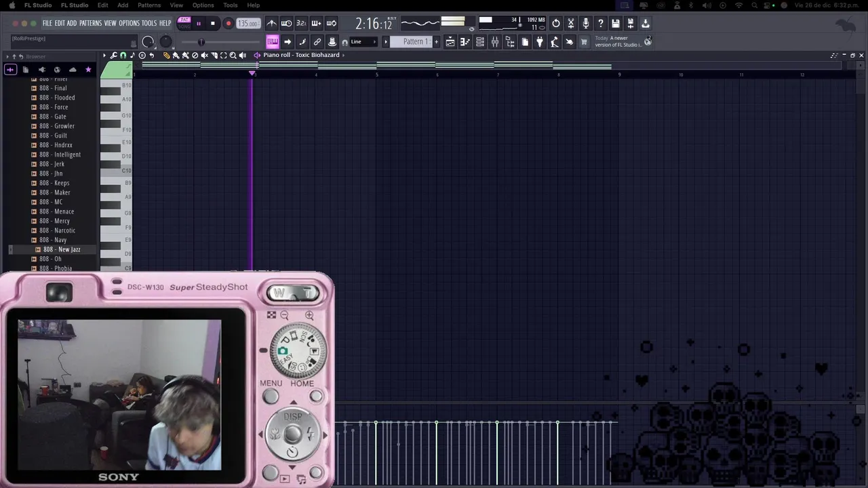This screenshot has height=488, width=868.
Task: Open the Playlist view button
Action: pos(450,42)
